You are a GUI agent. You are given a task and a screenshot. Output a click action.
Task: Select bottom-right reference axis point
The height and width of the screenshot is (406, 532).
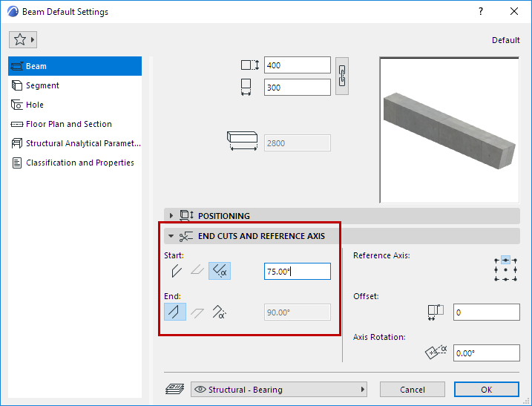(x=515, y=279)
